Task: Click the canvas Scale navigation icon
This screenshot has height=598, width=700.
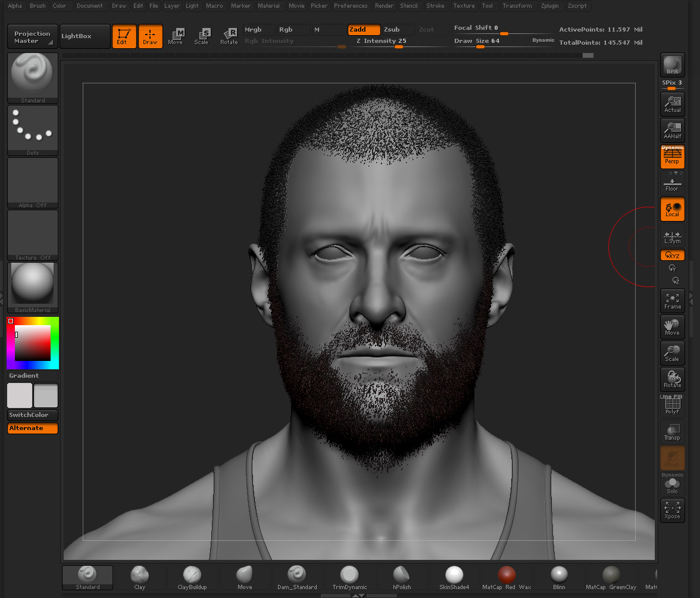Action: click(673, 353)
